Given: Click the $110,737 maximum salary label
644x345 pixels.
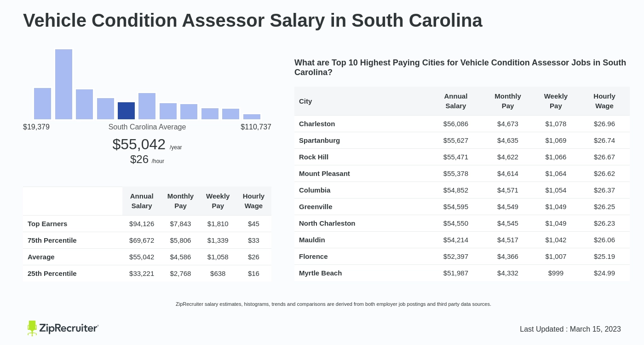Looking at the screenshot, I should [x=256, y=127].
